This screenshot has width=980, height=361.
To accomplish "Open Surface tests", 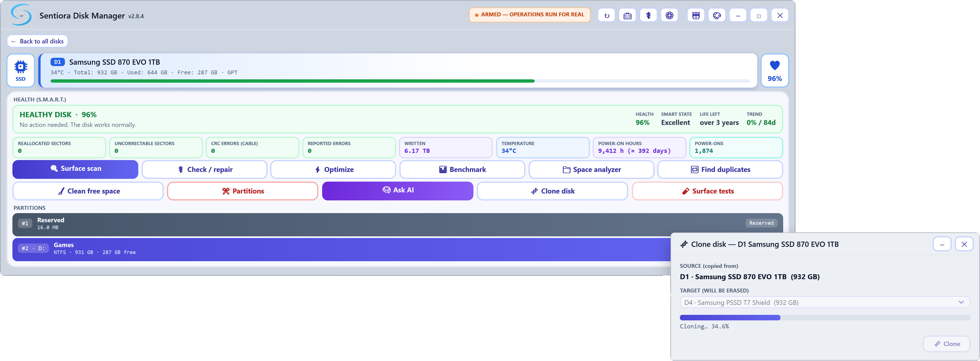I will (x=707, y=191).
